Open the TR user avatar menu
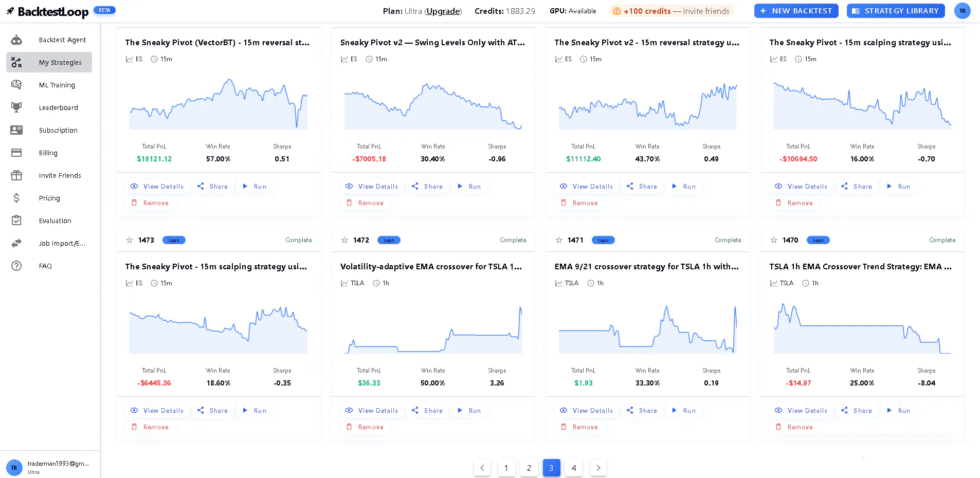The width and height of the screenshot is (980, 478). pyautogui.click(x=962, y=11)
